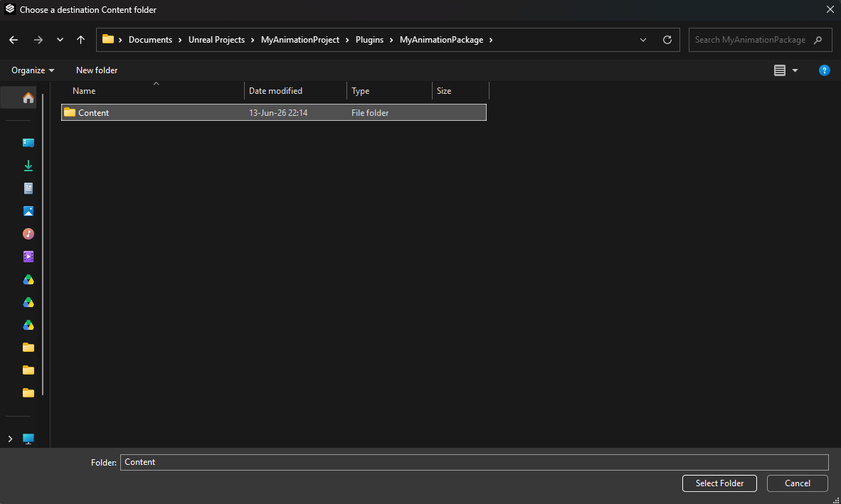Open Downloads from the sidebar
Image resolution: width=841 pixels, height=504 pixels.
click(28, 166)
